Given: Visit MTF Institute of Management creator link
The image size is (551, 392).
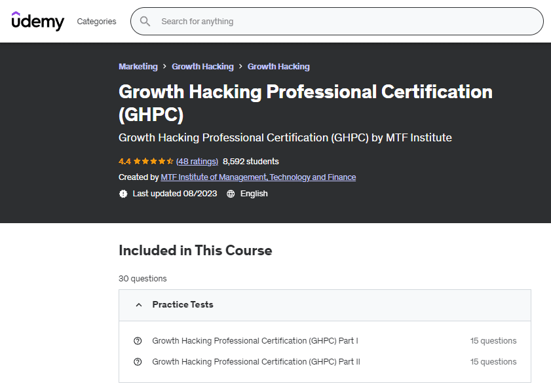Looking at the screenshot, I should [258, 177].
